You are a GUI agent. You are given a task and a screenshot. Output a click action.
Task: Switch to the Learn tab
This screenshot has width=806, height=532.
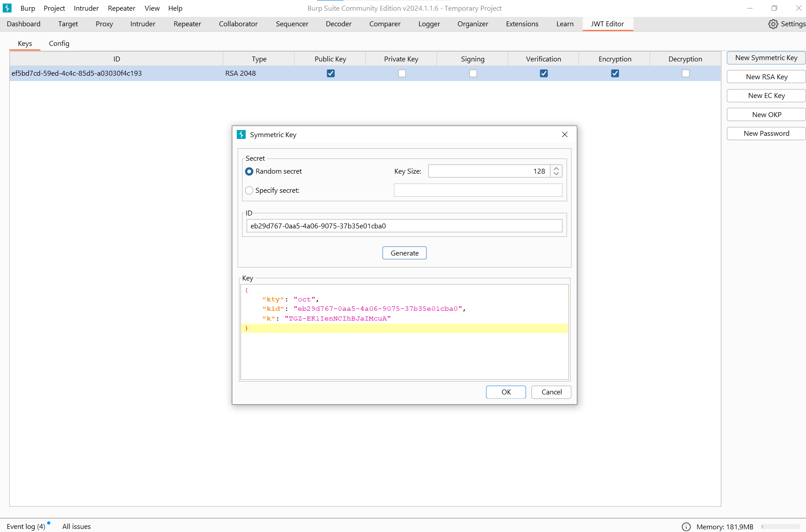(565, 24)
